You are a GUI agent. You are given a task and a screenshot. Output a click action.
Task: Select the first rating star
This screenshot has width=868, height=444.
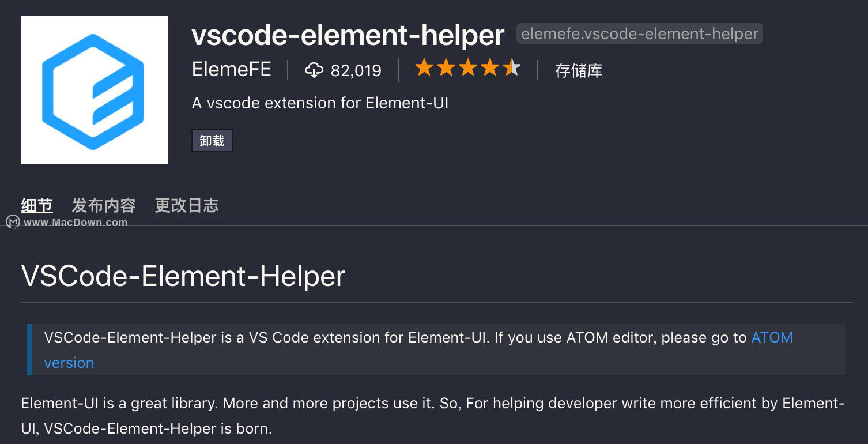[424, 68]
